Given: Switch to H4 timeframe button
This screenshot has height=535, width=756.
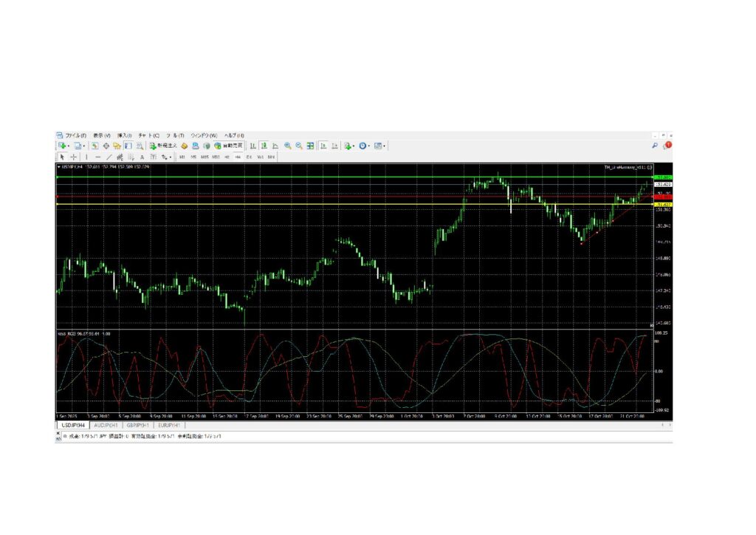Looking at the screenshot, I should coord(238,157).
